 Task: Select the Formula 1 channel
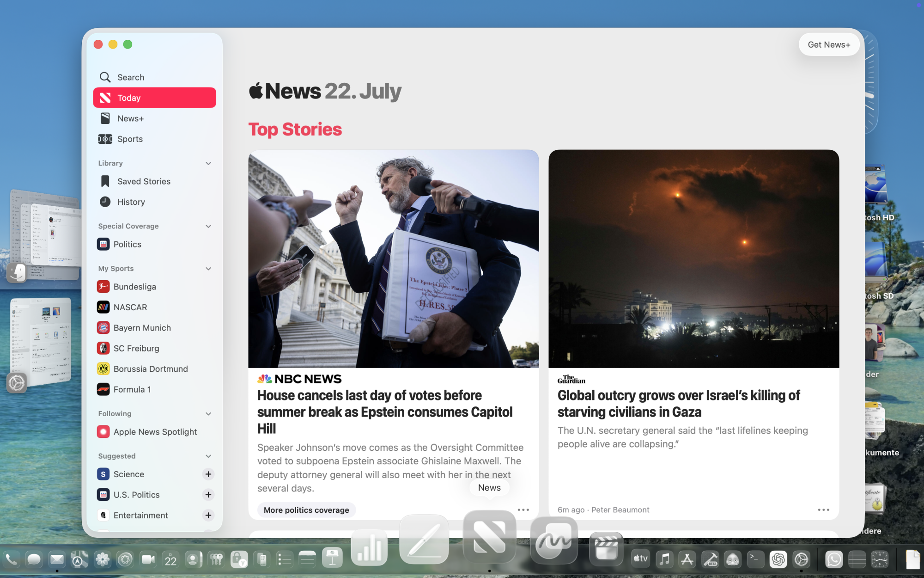[x=132, y=389]
